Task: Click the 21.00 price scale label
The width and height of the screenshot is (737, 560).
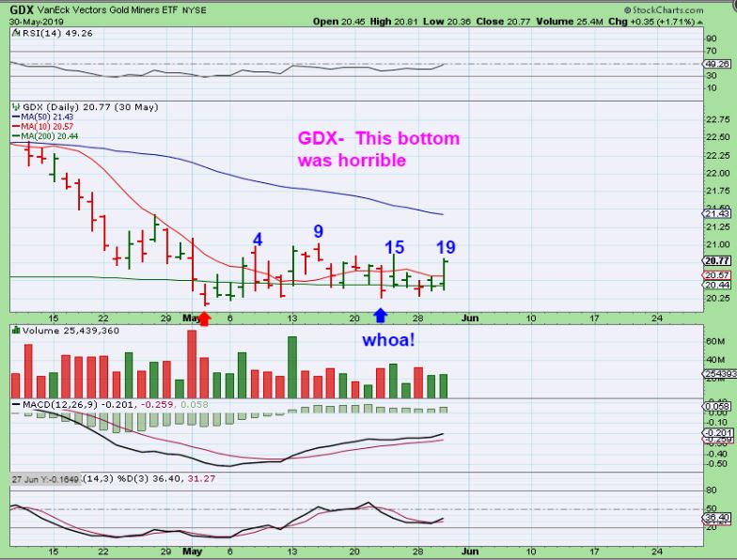Action: coord(718,244)
